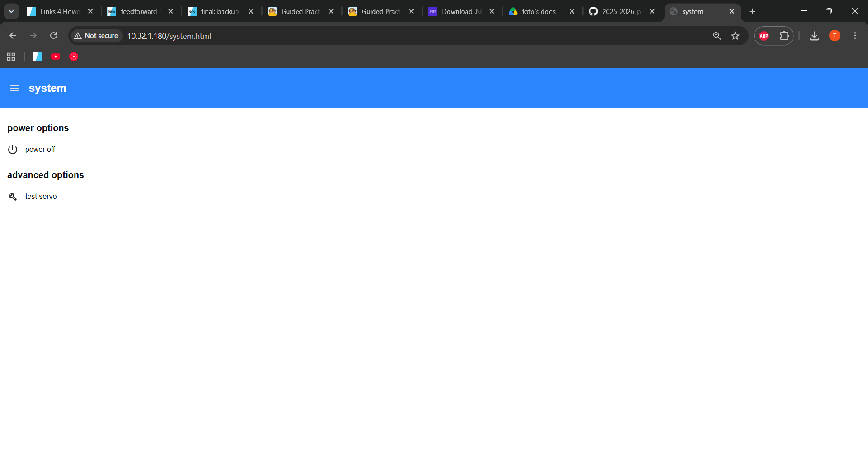The height and width of the screenshot is (461, 868).
Task: Close the feedforward tab
Action: point(170,12)
